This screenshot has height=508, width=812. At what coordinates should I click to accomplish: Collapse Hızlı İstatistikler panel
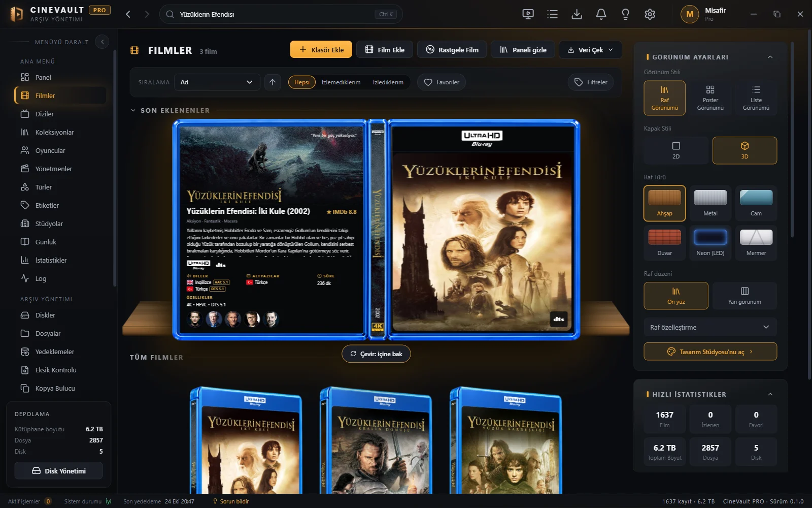pos(770,394)
